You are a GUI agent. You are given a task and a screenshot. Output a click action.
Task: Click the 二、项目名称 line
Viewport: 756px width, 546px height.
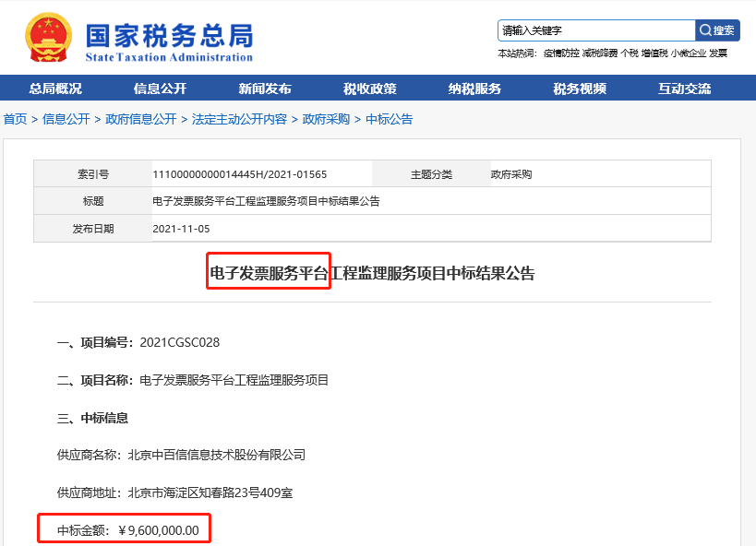193,380
